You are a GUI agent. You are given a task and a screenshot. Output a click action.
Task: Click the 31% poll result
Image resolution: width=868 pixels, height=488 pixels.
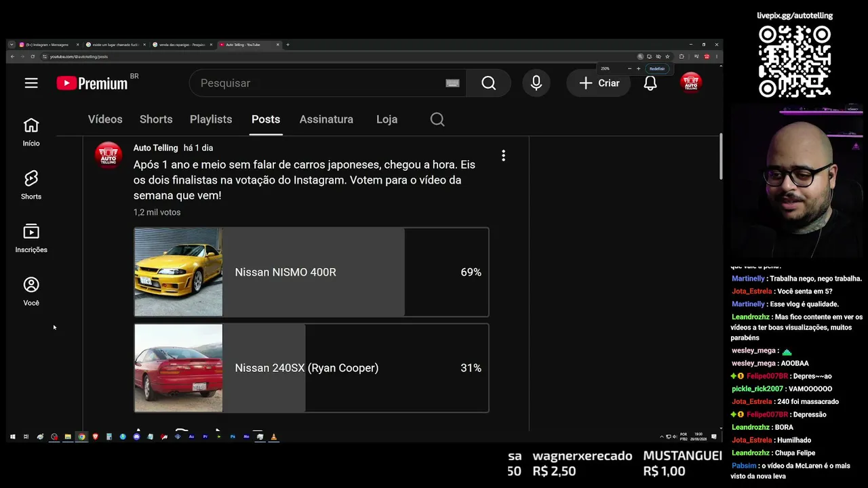(471, 368)
